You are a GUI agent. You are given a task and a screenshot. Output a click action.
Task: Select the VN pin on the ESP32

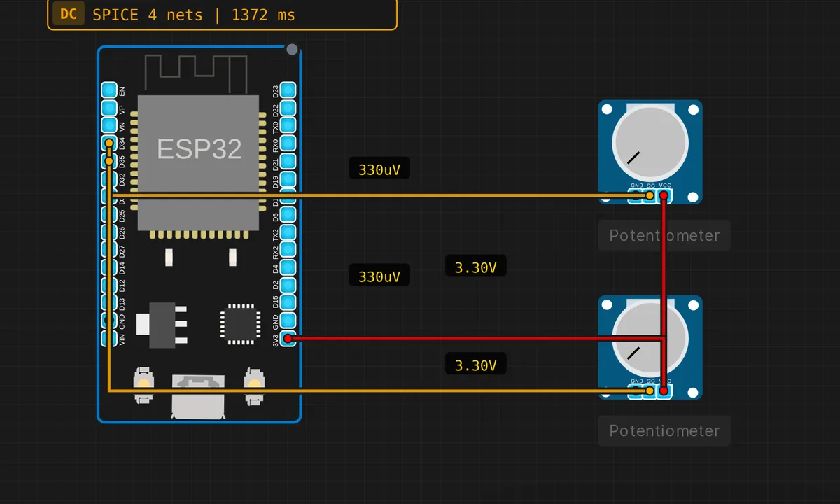tap(109, 125)
